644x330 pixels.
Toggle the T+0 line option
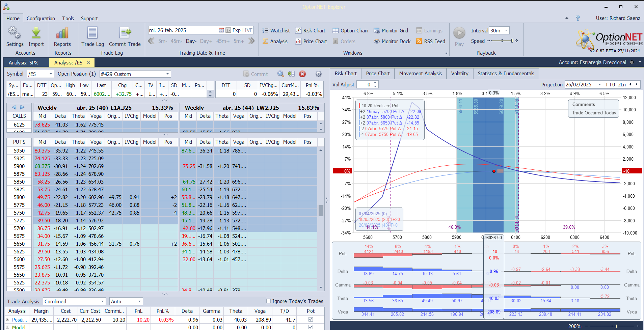(610, 85)
